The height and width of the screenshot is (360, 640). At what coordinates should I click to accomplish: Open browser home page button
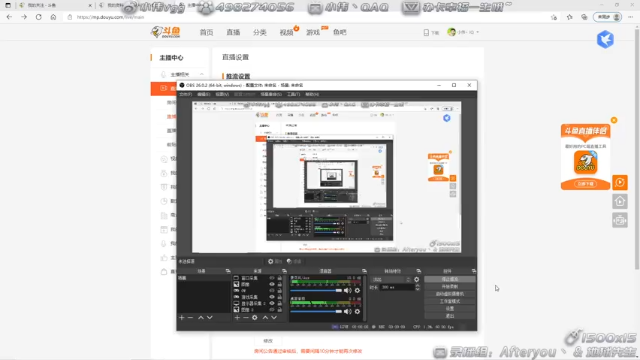[53, 17]
